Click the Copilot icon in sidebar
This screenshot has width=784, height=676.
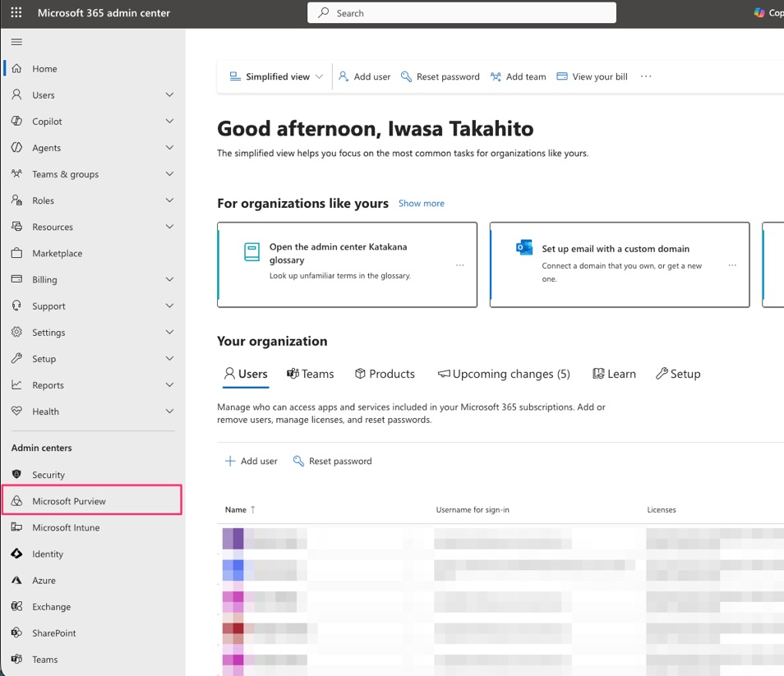click(16, 121)
